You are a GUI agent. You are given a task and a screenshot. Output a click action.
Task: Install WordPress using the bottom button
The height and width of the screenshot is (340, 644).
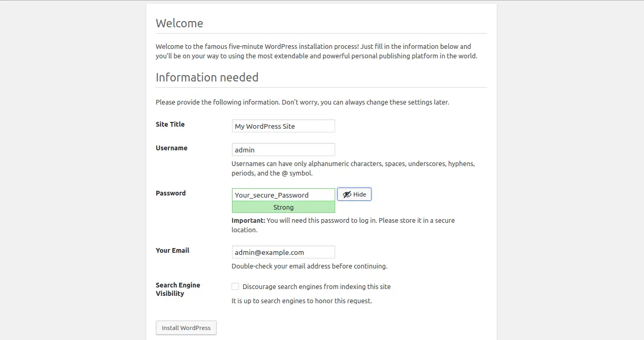tap(186, 328)
